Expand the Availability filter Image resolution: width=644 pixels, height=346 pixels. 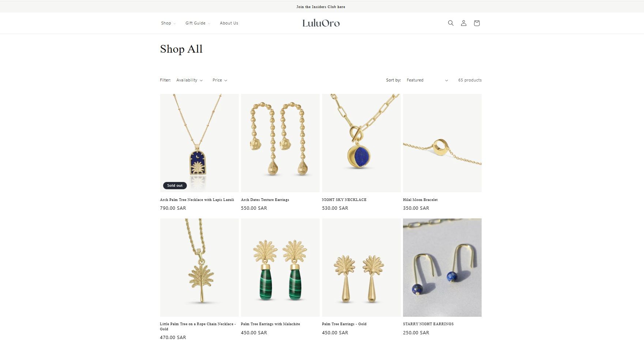click(x=189, y=80)
